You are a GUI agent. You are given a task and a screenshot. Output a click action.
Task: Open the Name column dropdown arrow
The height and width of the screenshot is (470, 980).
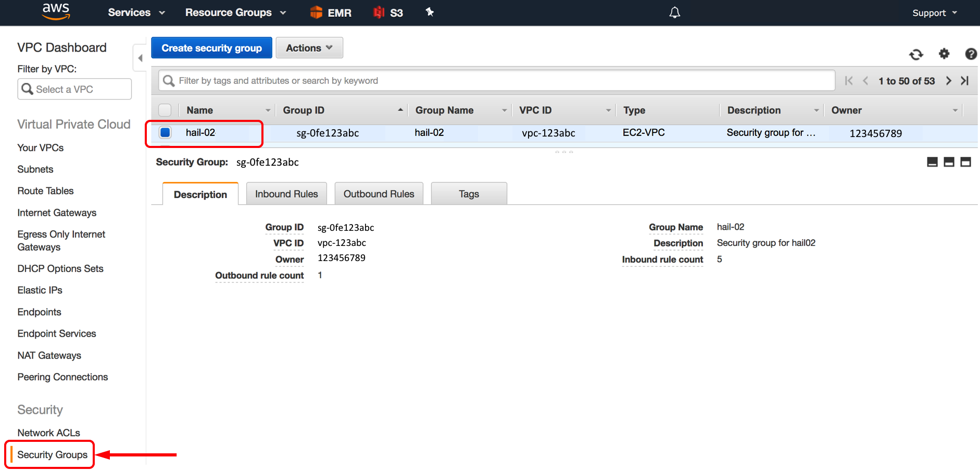268,110
